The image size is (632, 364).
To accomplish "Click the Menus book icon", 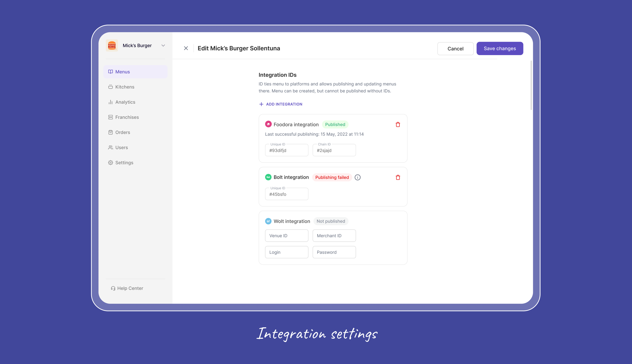I will [x=110, y=72].
